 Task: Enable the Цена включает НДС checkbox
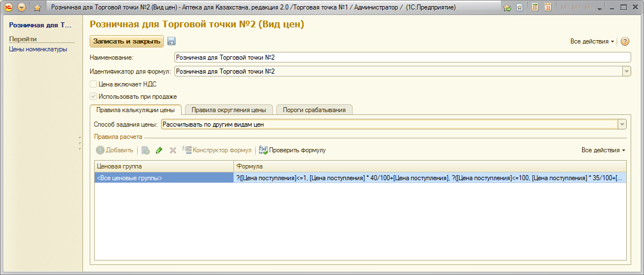(x=94, y=84)
